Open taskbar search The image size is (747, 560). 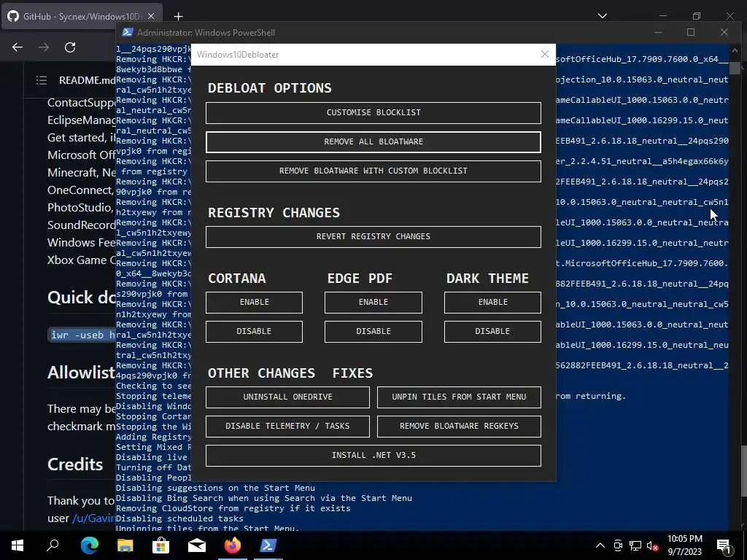tap(53, 545)
